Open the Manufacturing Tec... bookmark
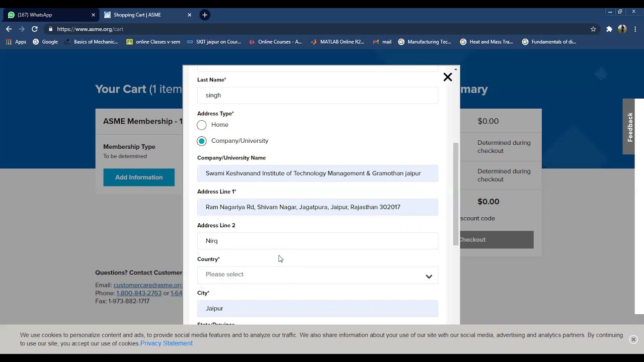The width and height of the screenshot is (644, 362). pyautogui.click(x=425, y=42)
